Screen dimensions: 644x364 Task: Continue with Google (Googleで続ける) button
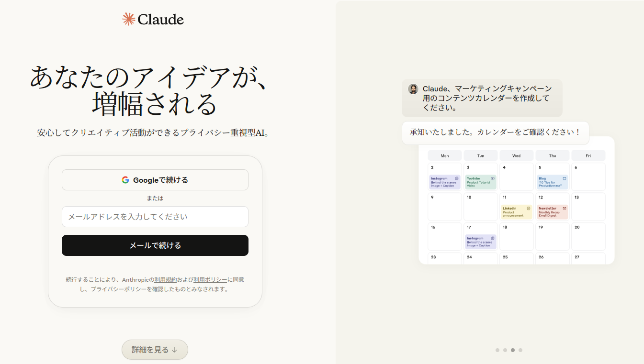click(155, 180)
